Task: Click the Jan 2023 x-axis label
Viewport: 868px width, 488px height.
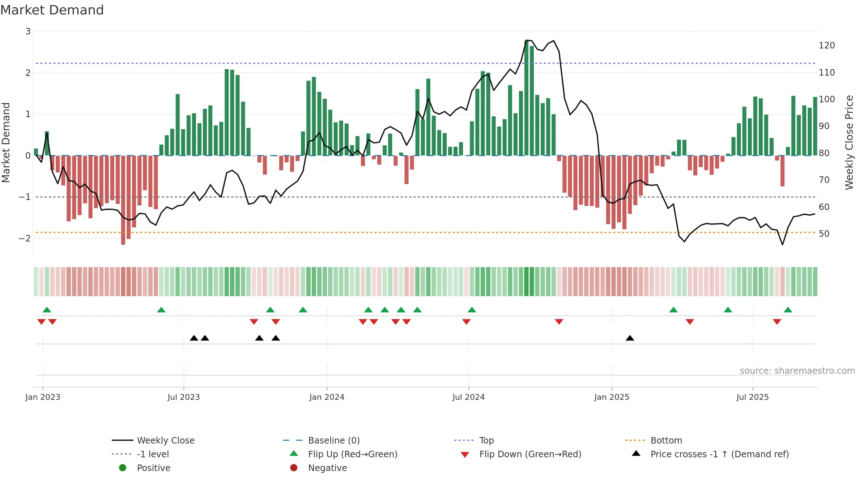Action: [43, 397]
